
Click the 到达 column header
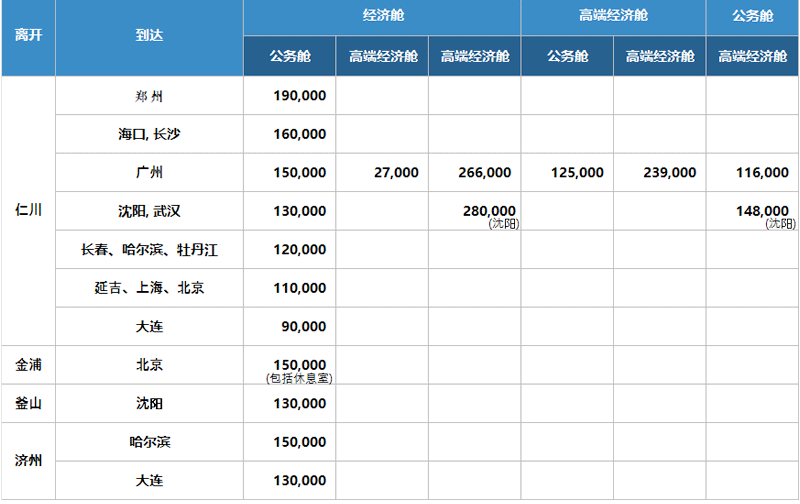tap(149, 37)
